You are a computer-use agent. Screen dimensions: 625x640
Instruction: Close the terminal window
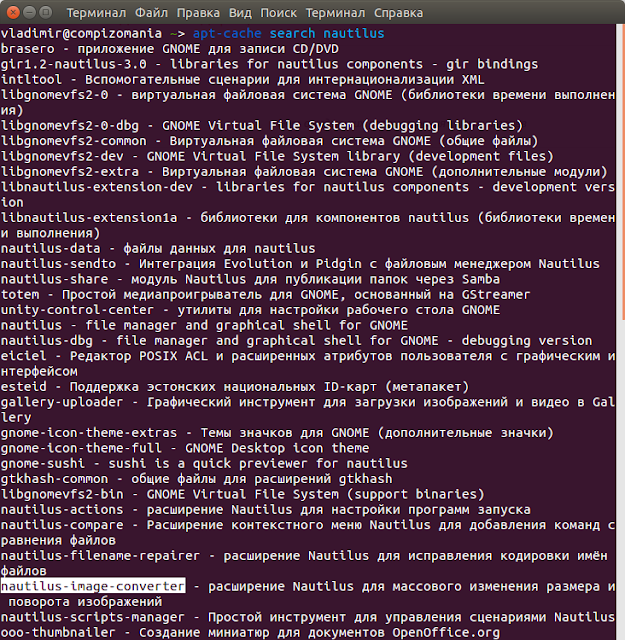tap(13, 13)
